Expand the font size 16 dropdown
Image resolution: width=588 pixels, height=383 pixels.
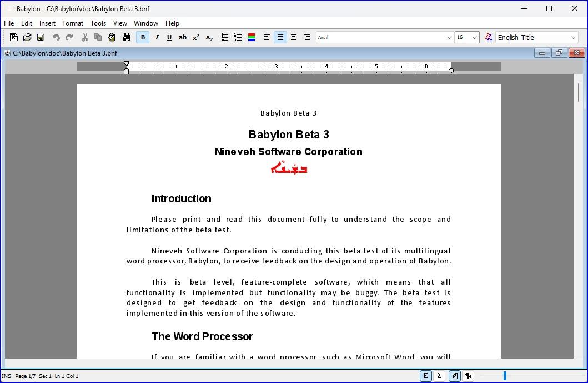click(x=474, y=38)
